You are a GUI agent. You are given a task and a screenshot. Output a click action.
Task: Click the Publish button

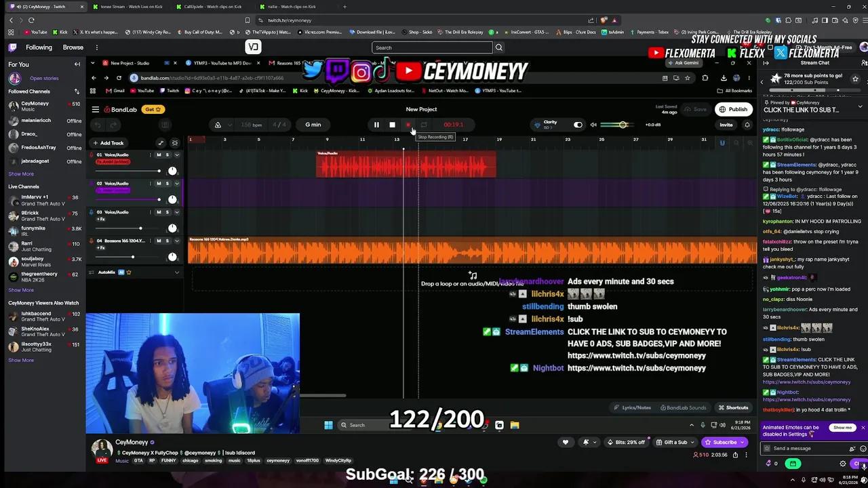click(733, 109)
